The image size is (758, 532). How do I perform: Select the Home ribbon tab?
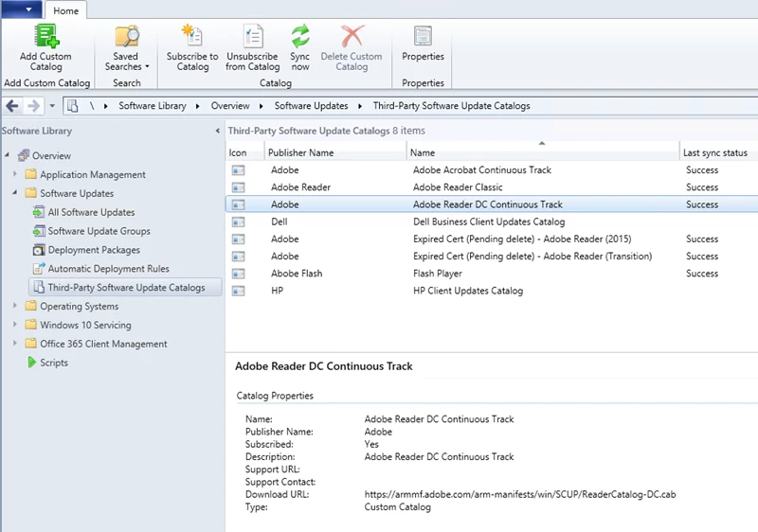(65, 10)
